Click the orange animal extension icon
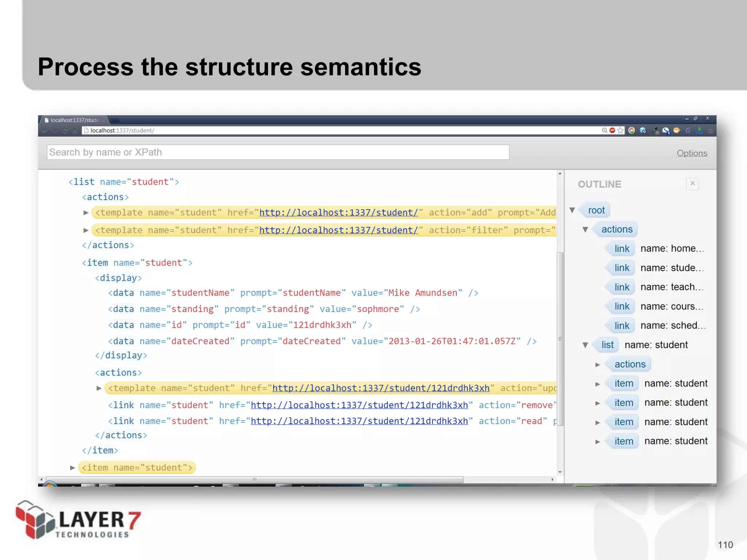This screenshot has width=747, height=560. [677, 131]
